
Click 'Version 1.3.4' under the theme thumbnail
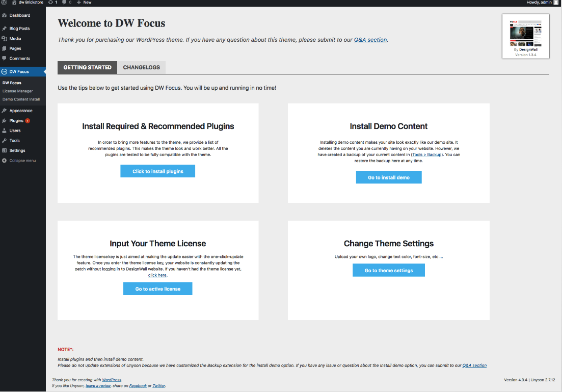coord(525,55)
